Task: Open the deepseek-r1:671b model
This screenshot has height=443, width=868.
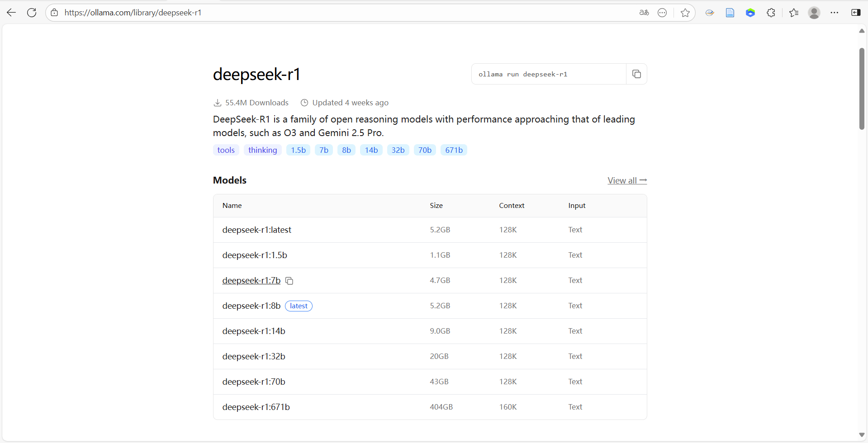Action: coord(256,407)
